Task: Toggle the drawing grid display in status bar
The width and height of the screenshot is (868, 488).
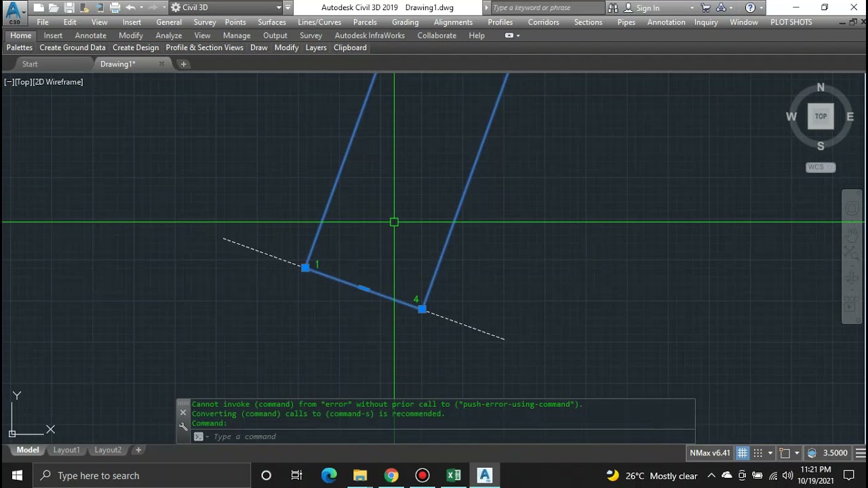Action: 743,453
